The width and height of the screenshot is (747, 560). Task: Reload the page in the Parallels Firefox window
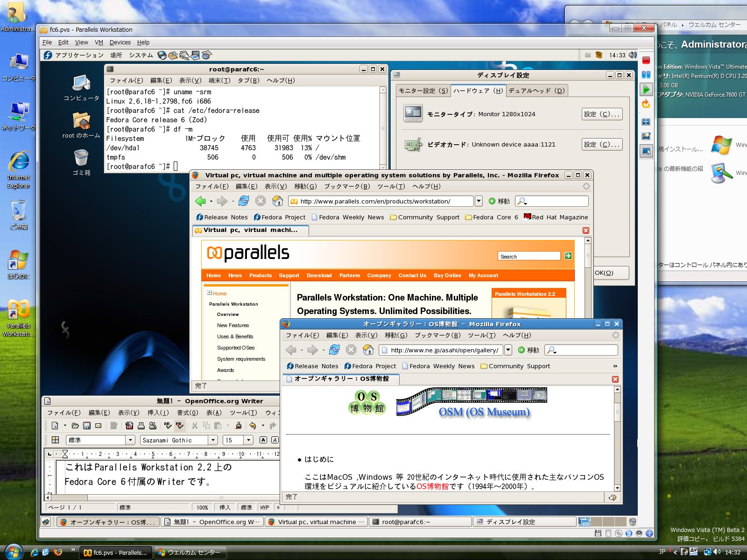(x=244, y=201)
